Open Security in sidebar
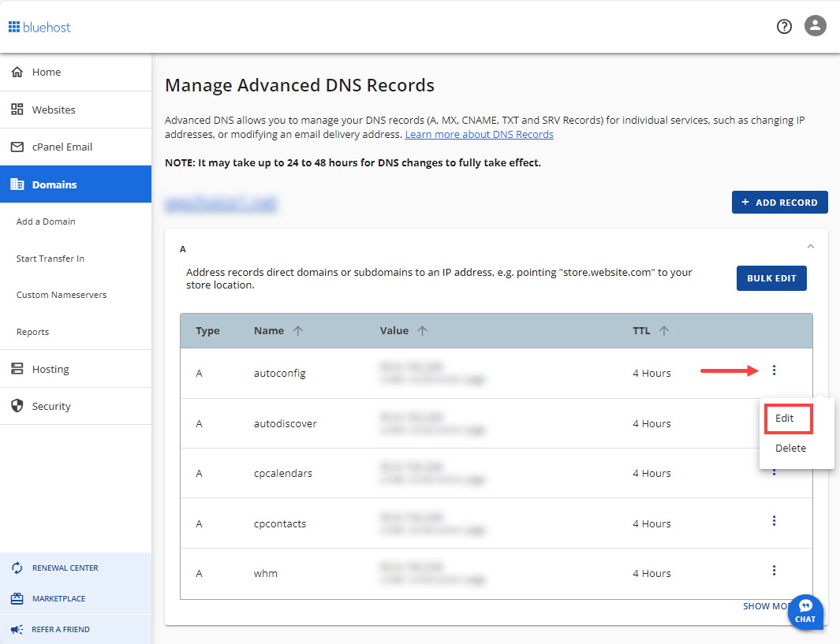The height and width of the screenshot is (644, 840). [x=76, y=406]
